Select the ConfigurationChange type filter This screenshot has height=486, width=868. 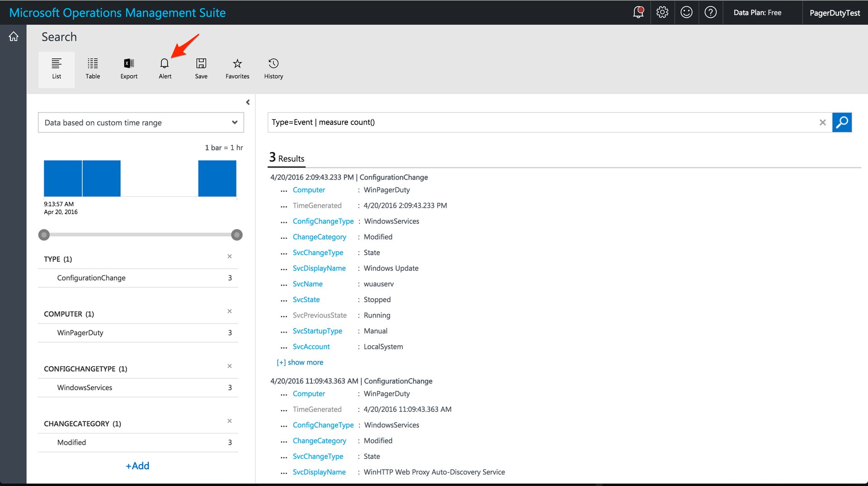coord(91,278)
